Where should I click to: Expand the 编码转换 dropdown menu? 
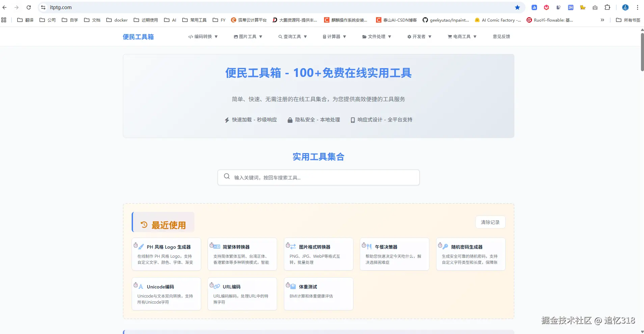(x=203, y=36)
